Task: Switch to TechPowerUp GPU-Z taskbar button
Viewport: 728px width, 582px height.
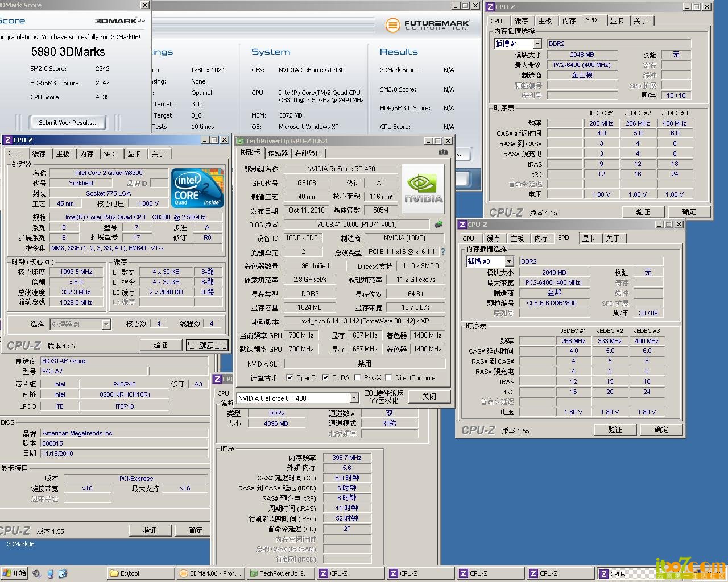Action: (x=281, y=573)
